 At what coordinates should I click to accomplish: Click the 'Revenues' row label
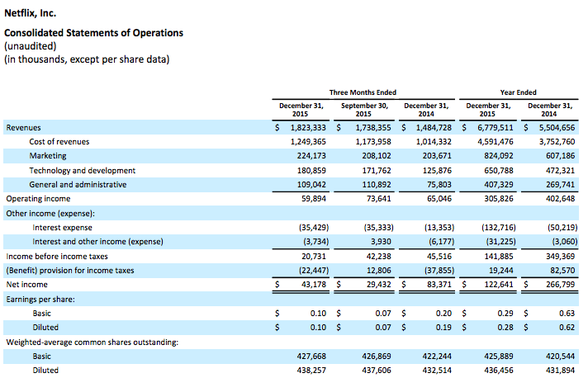(x=23, y=128)
